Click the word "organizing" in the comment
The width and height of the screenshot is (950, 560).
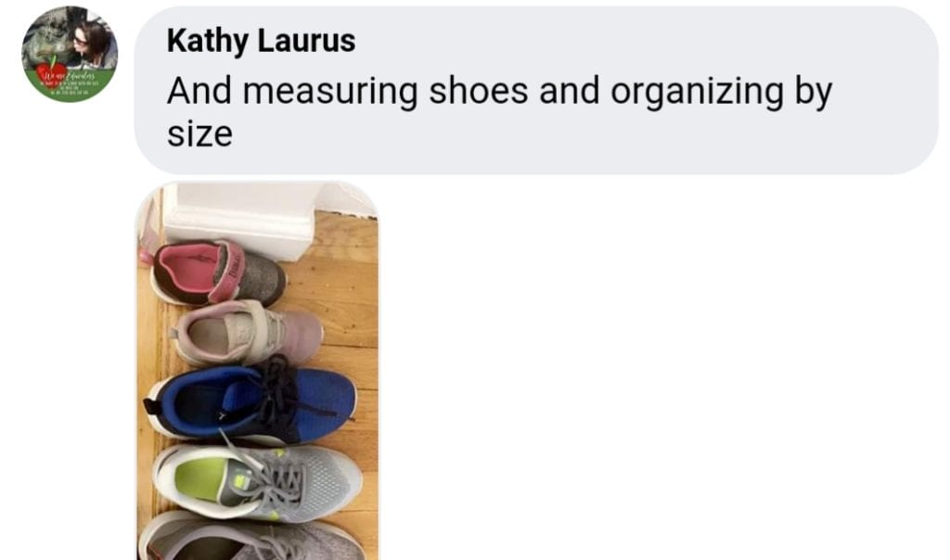coord(698,92)
